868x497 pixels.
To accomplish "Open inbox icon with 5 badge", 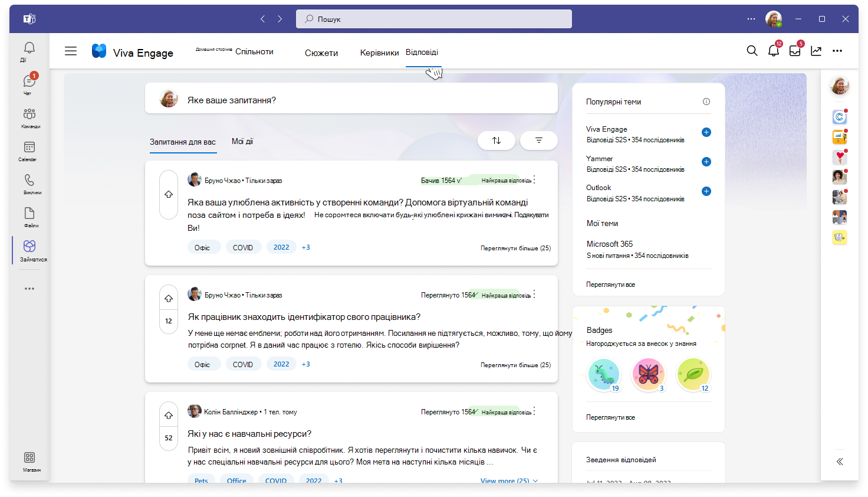I will [795, 51].
